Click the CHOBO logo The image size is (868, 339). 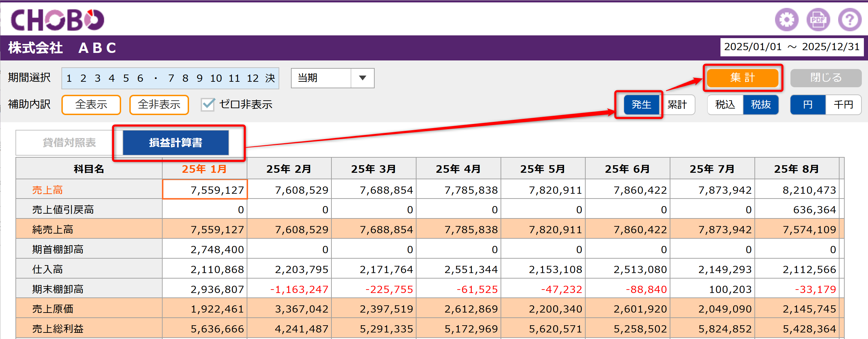pyautogui.click(x=58, y=20)
